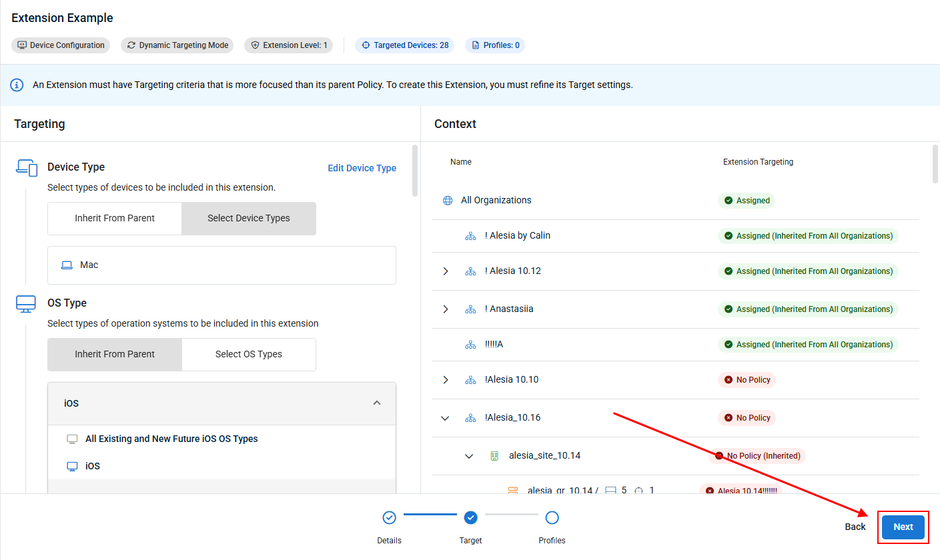
Task: Jump to the Profiles wizard step
Action: pyautogui.click(x=552, y=518)
